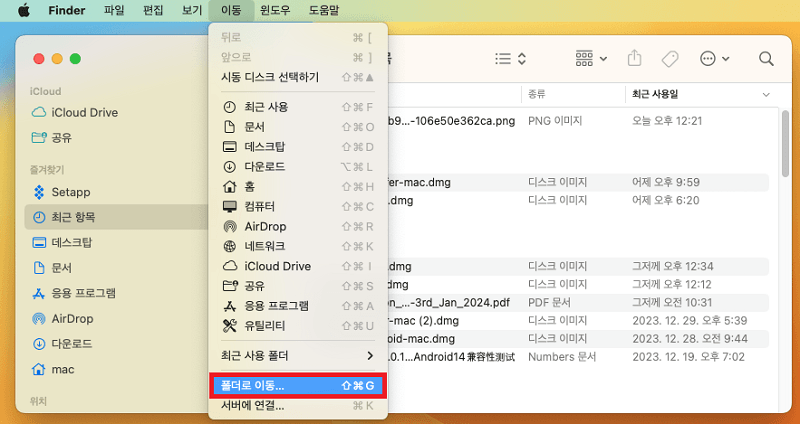The image size is (800, 424).
Task: Click the yellow minimize window button
Action: click(x=57, y=59)
